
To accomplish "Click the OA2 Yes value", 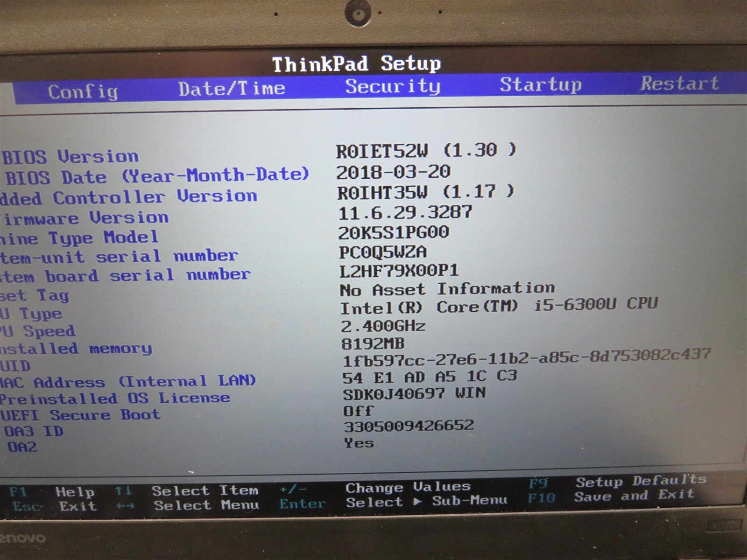I will [x=359, y=442].
